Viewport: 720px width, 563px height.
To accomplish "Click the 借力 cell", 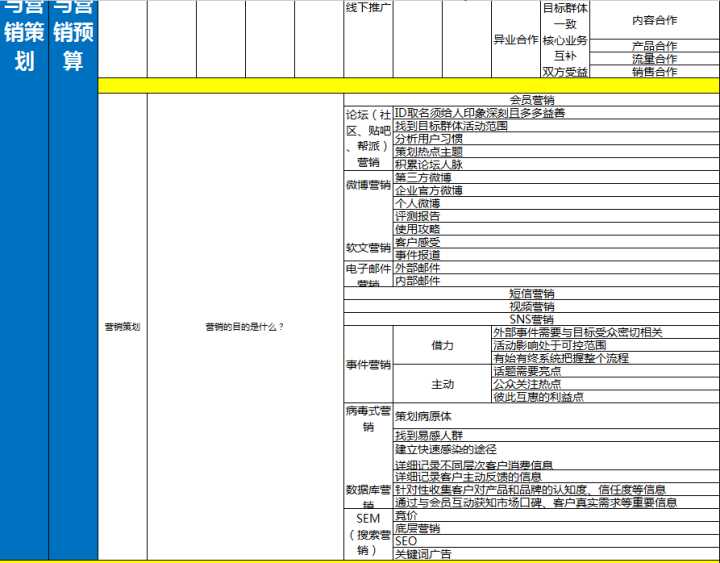I will tap(442, 345).
